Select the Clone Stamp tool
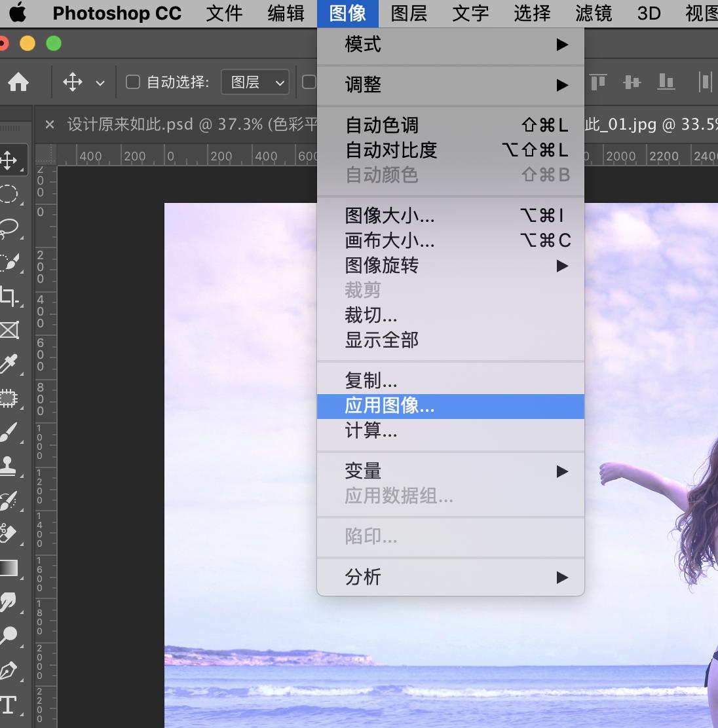This screenshot has height=728, width=718. point(13,466)
